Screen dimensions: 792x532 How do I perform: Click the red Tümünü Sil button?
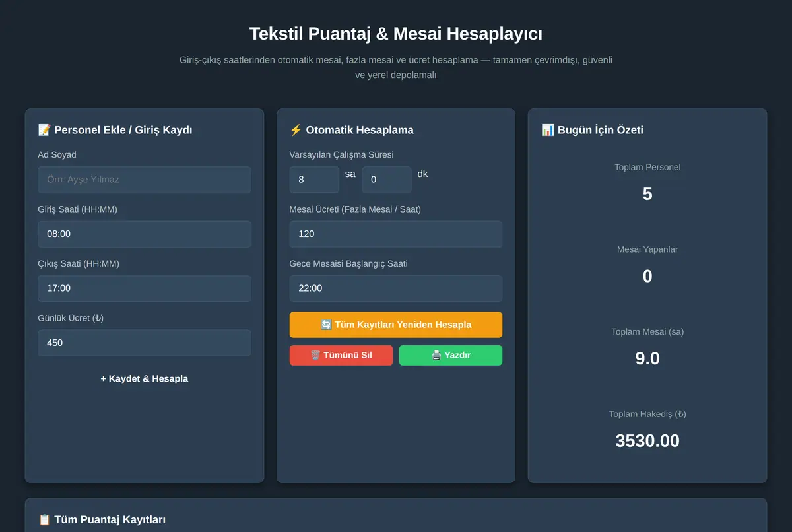click(x=341, y=355)
